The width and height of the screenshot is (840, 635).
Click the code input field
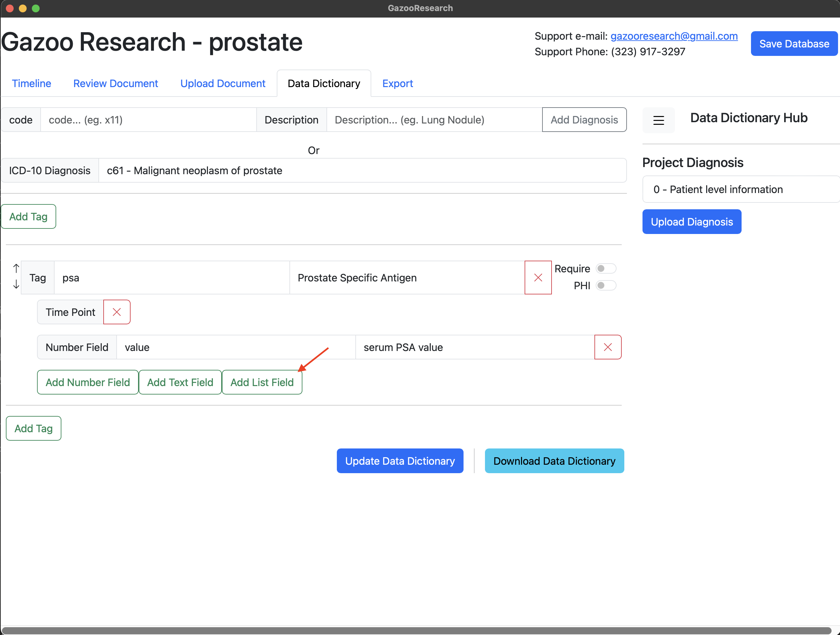click(148, 120)
